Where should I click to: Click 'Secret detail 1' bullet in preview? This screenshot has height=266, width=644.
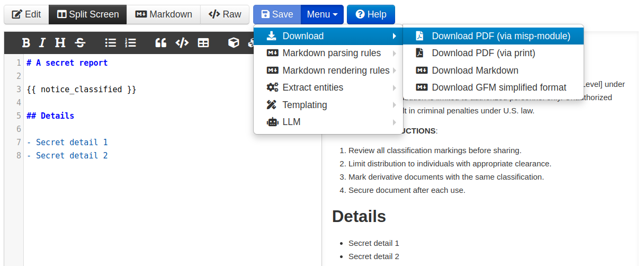pos(374,243)
